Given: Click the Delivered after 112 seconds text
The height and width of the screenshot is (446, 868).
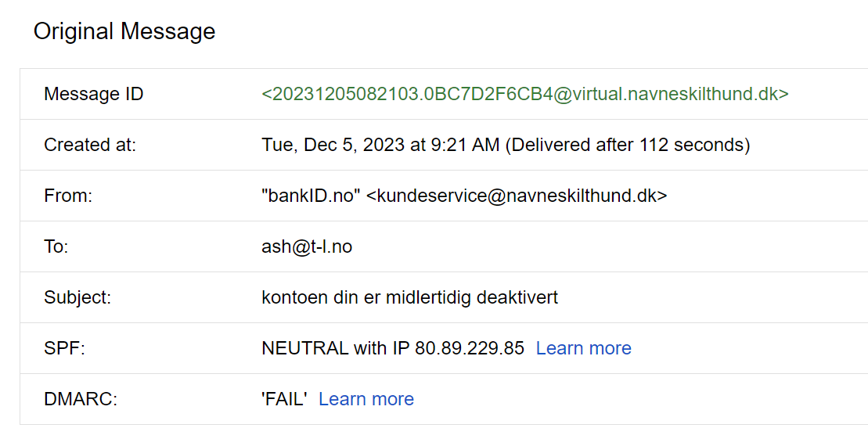Looking at the screenshot, I should 628,145.
